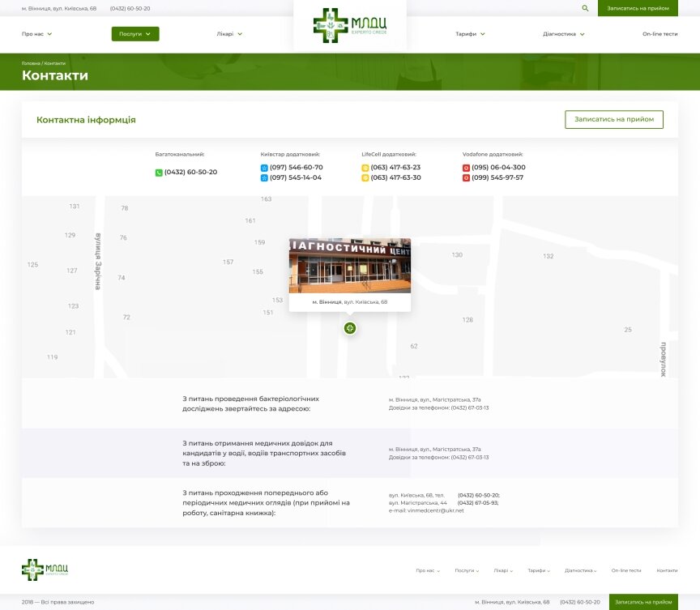
Task: Go to On-line тести in top navigation
Action: (659, 34)
